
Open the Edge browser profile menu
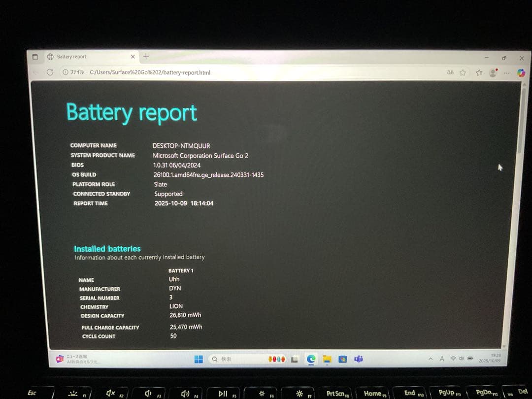coord(493,72)
